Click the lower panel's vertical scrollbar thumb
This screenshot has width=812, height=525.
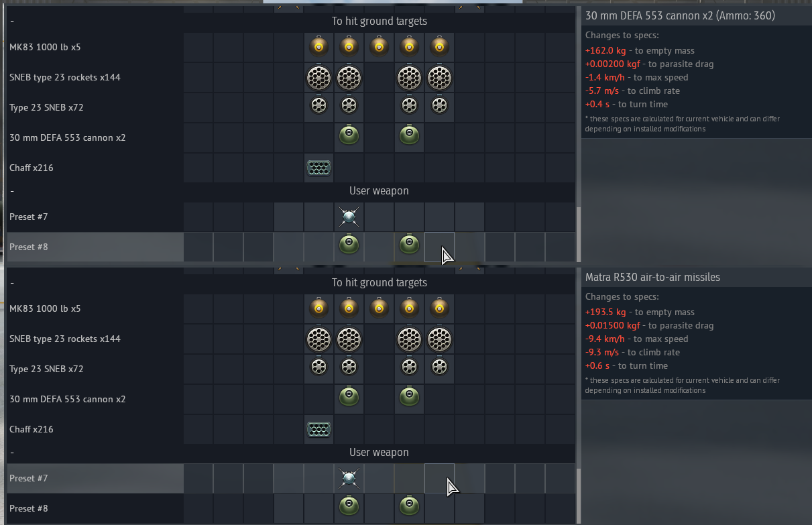click(578, 496)
